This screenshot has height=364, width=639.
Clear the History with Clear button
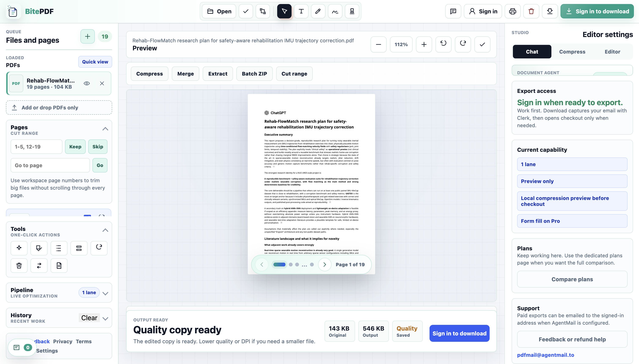(x=89, y=318)
